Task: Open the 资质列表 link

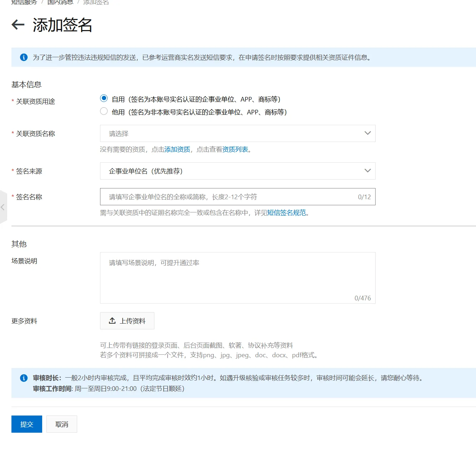Action: (x=235, y=149)
